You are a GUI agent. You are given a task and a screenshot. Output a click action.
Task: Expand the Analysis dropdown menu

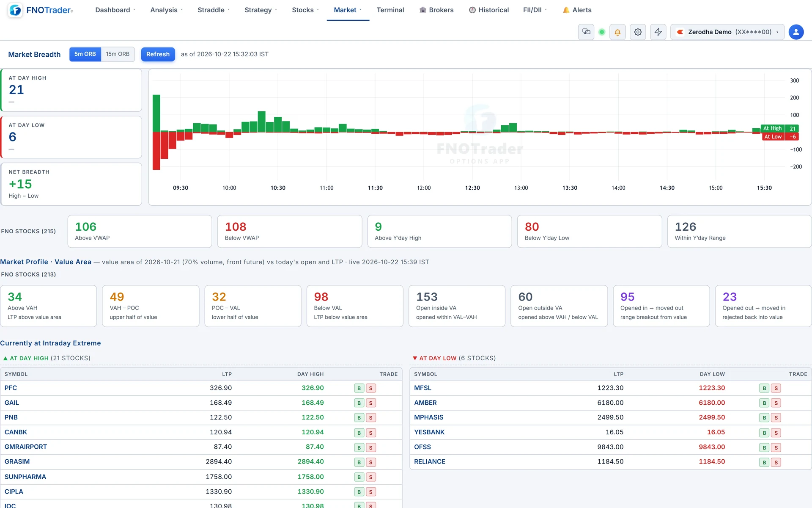click(166, 10)
